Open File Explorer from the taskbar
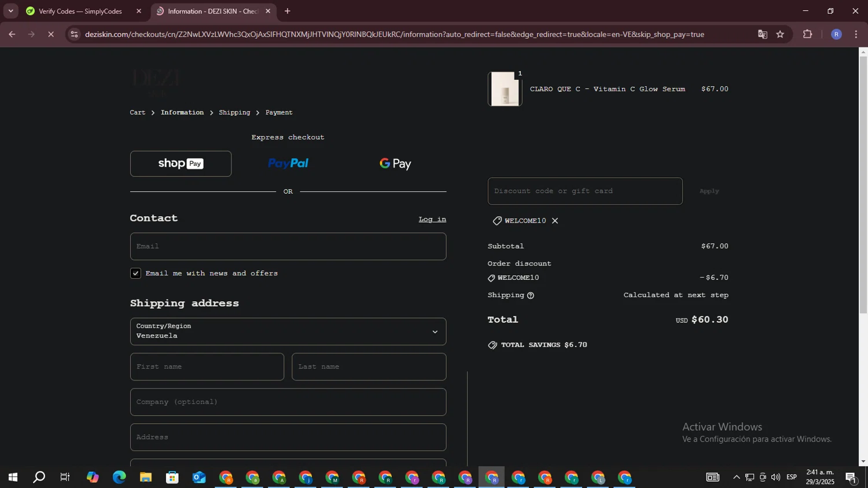This screenshot has height=488, width=868. pyautogui.click(x=146, y=477)
